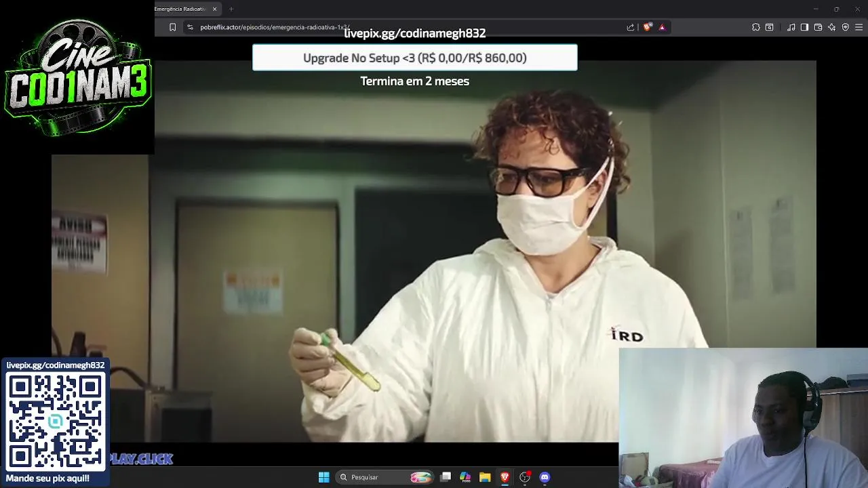This screenshot has width=868, height=488.
Task: Click livepix.gg/codinamegh832 above the QR code
Action: 55,365
